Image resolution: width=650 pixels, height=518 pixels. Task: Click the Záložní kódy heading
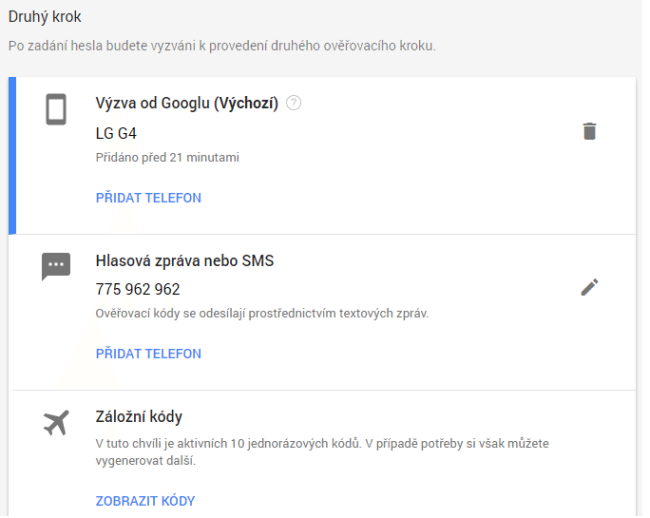(x=139, y=417)
